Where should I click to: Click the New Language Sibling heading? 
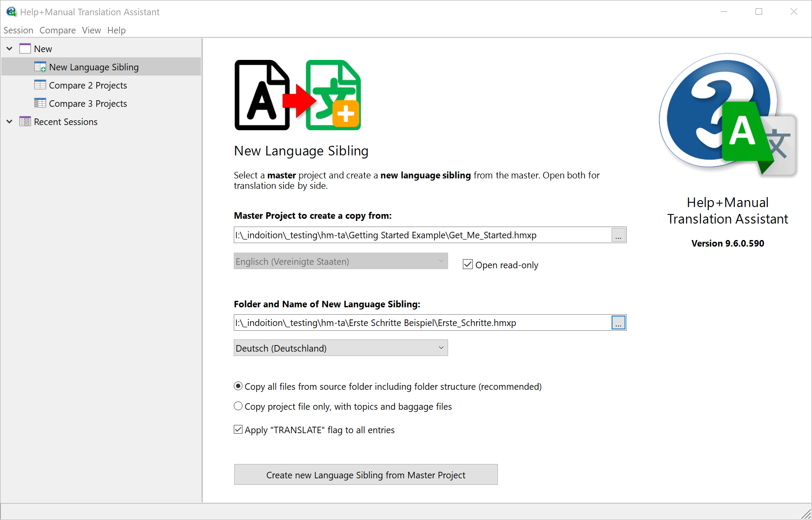coord(301,151)
